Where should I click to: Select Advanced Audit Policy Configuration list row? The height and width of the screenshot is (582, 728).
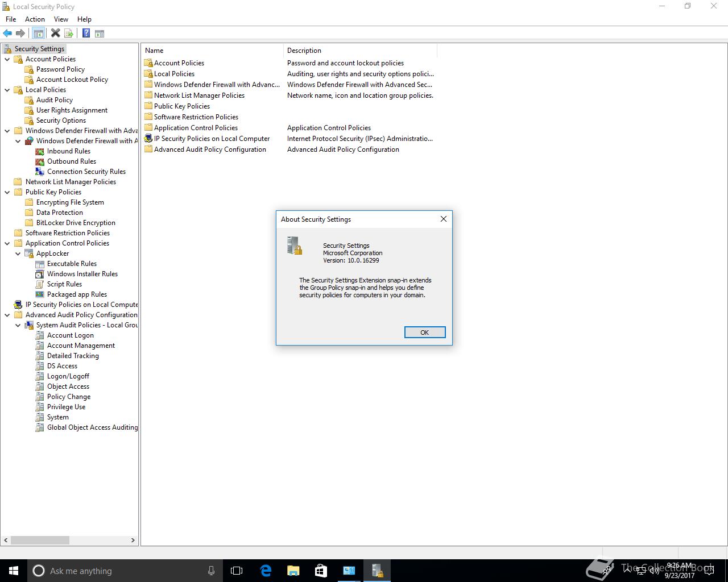[289, 149]
